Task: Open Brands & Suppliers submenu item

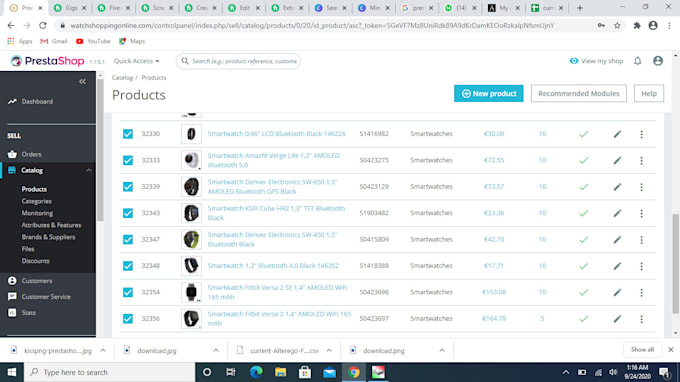Action: click(48, 237)
